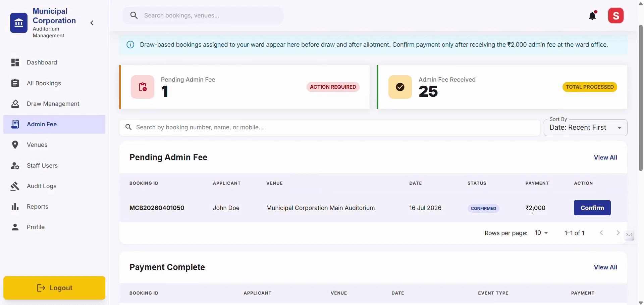The width and height of the screenshot is (644, 305).
Task: Click the page vertical scrollbar
Action: [x=641, y=97]
